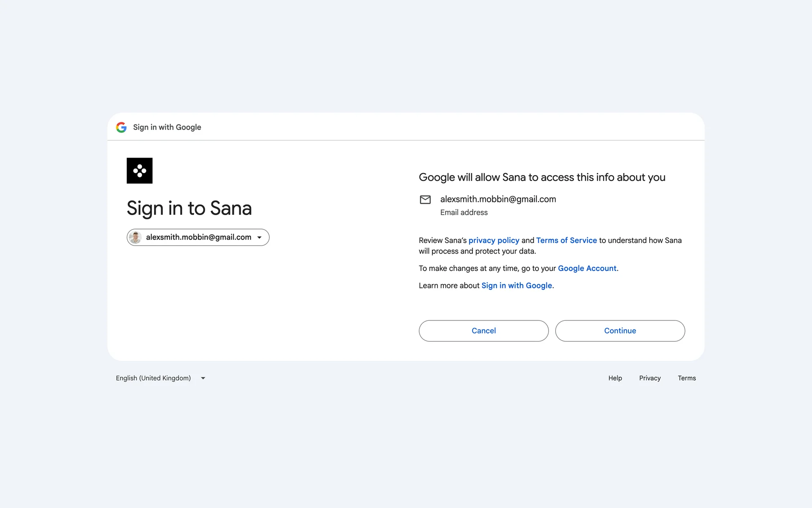The height and width of the screenshot is (508, 812).
Task: Click the Privacy footer link
Action: pyautogui.click(x=650, y=378)
